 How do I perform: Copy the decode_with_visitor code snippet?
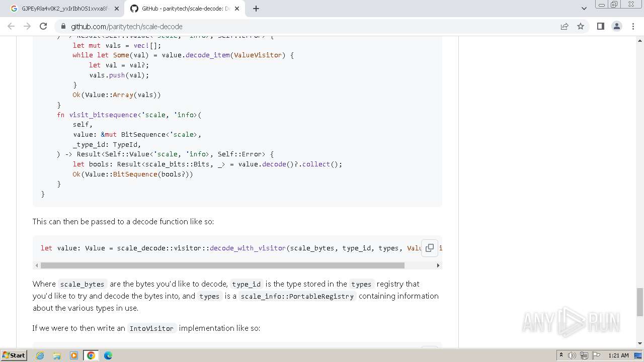click(429, 248)
